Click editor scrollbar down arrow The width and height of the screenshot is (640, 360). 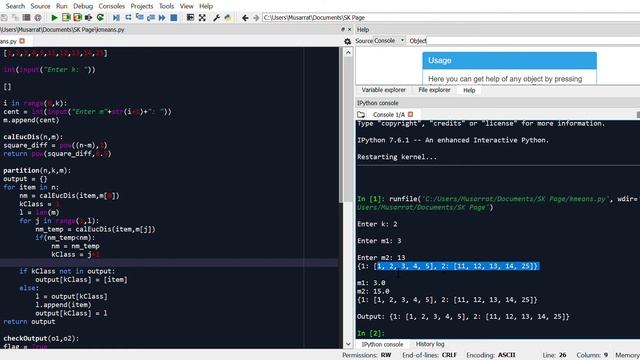348,344
